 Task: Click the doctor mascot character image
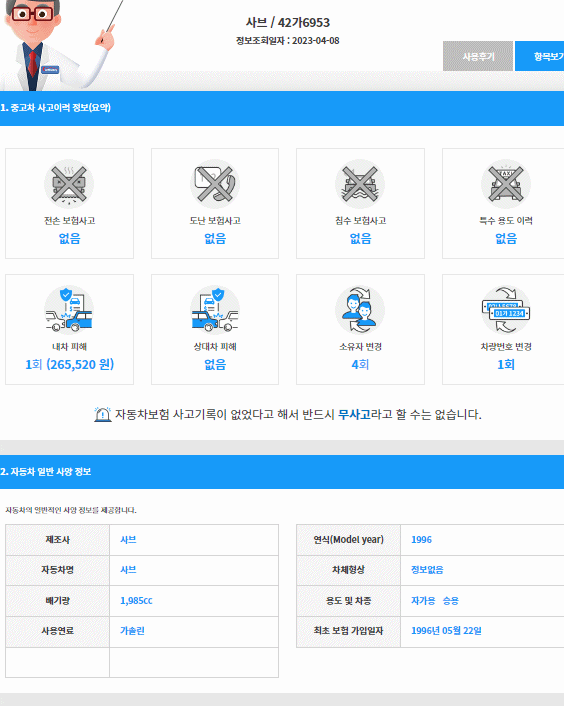[x=59, y=45]
